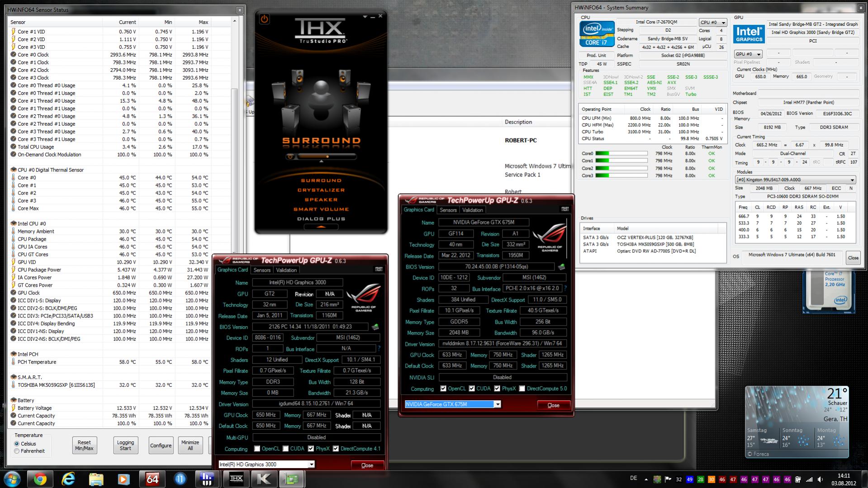Open the Smart Volume menu entry
The width and height of the screenshot is (868, 488).
pos(321,209)
